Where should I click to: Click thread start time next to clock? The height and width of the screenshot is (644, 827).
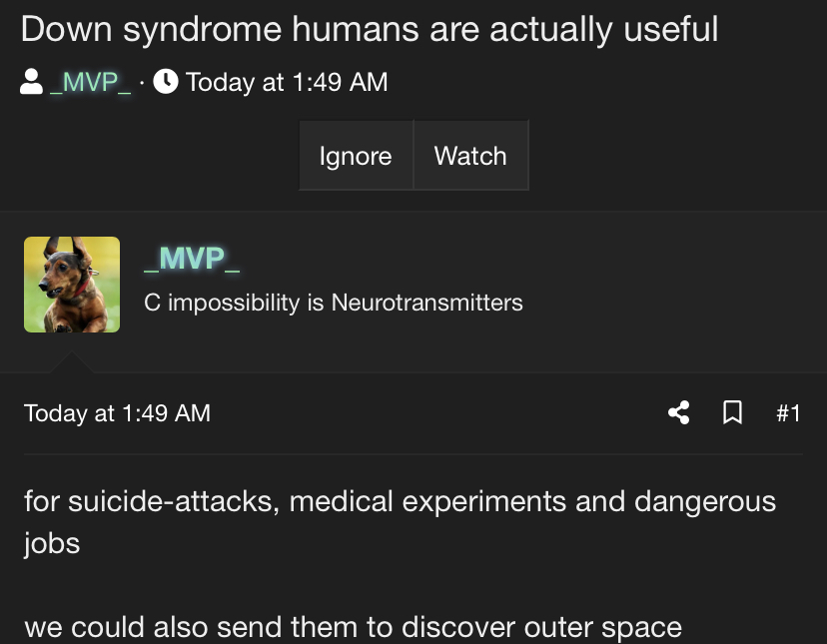point(287,82)
